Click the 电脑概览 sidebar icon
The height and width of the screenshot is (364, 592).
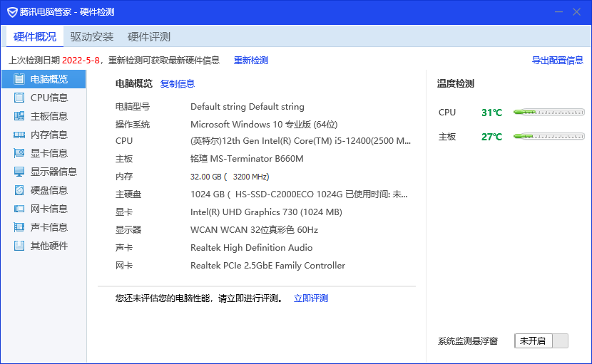tap(19, 79)
